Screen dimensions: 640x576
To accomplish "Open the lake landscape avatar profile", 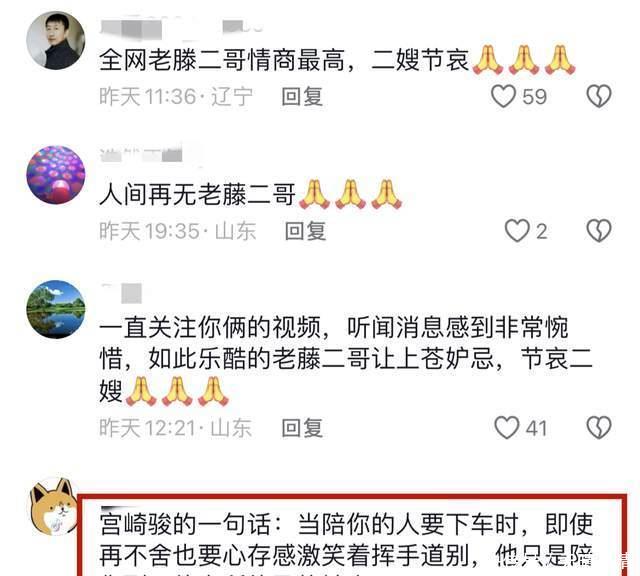I will point(56,309).
